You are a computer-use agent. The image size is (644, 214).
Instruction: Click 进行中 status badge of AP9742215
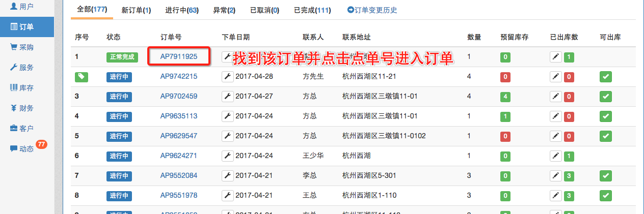119,77
